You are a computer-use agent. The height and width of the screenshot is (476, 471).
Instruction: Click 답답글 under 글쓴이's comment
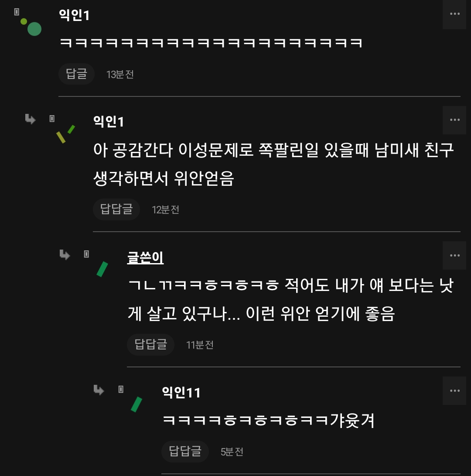point(150,344)
